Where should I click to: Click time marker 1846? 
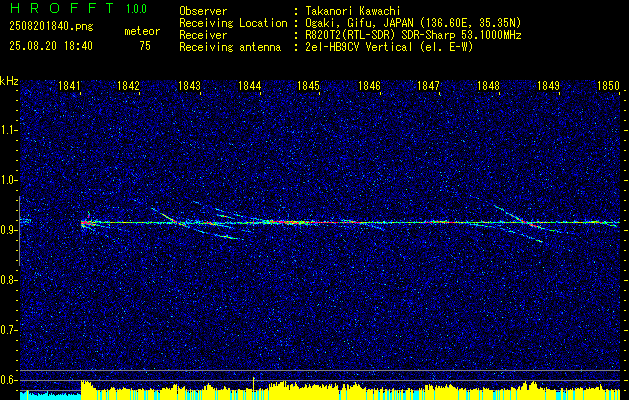(x=369, y=86)
